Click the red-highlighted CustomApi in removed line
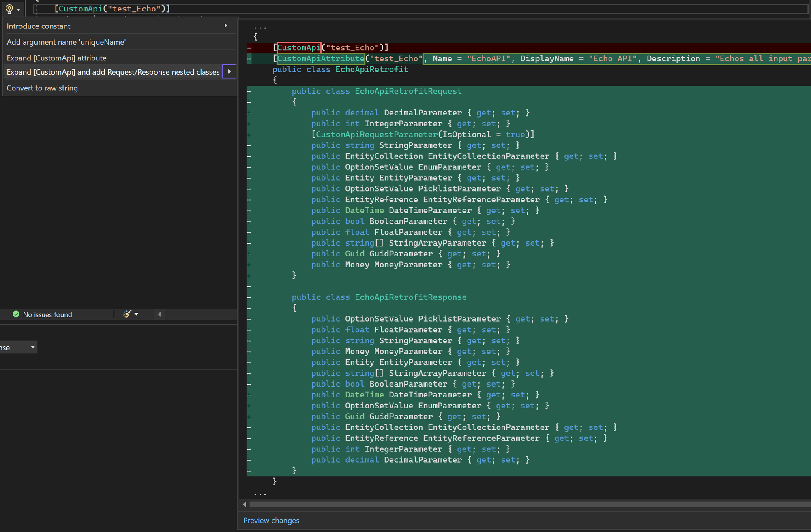 point(299,48)
